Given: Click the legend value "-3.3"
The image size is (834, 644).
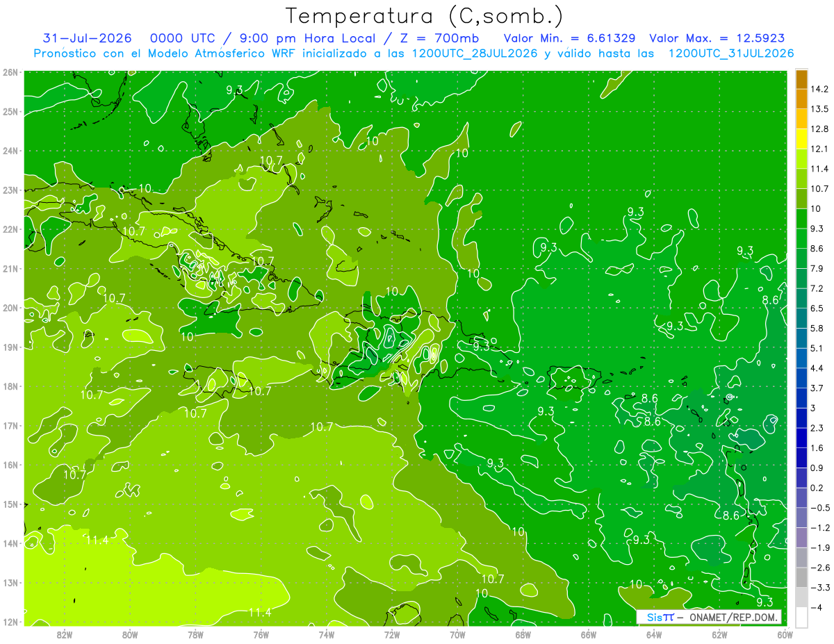Looking at the screenshot, I should (x=820, y=588).
